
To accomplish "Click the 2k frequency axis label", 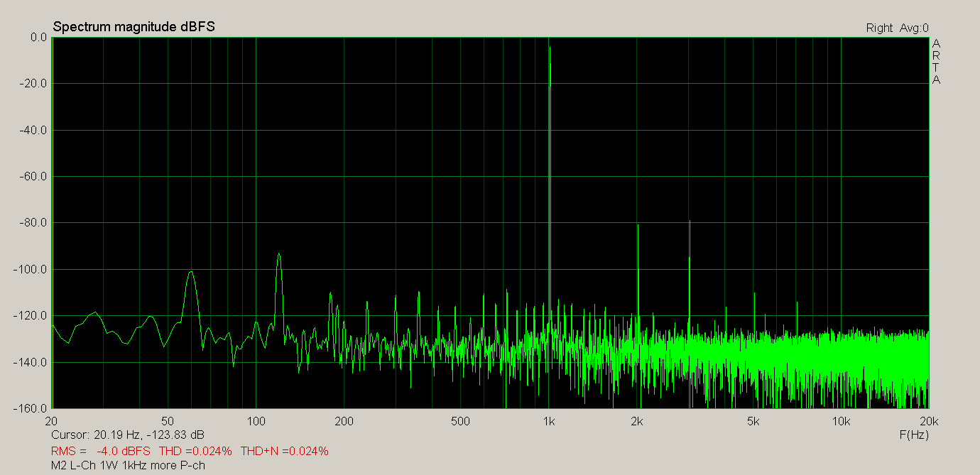I will tap(636, 421).
